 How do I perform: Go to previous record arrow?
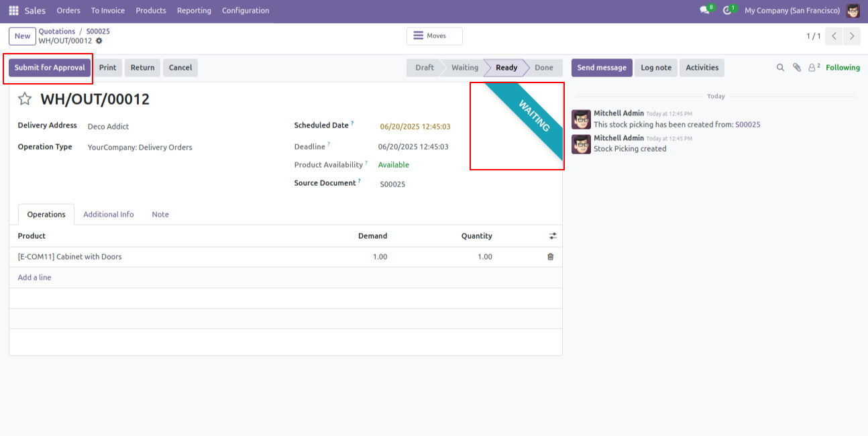click(834, 36)
